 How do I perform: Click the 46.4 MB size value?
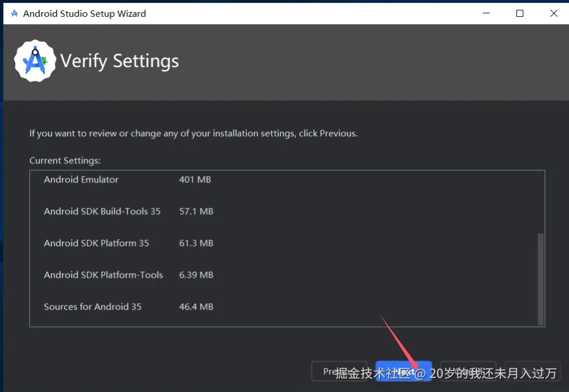tap(196, 307)
